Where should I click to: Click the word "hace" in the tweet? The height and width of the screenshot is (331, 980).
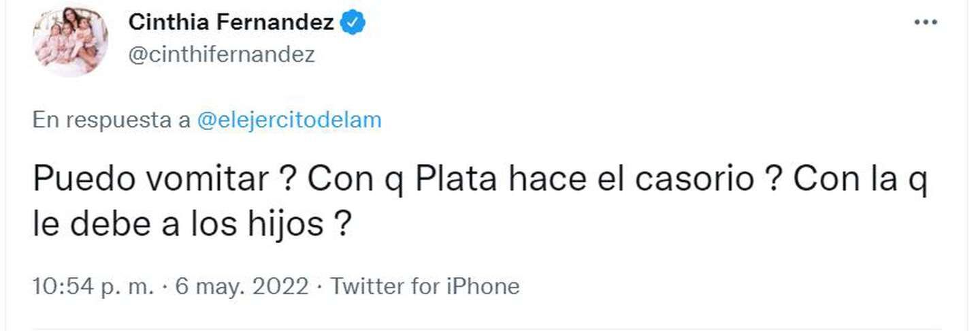[x=531, y=180]
